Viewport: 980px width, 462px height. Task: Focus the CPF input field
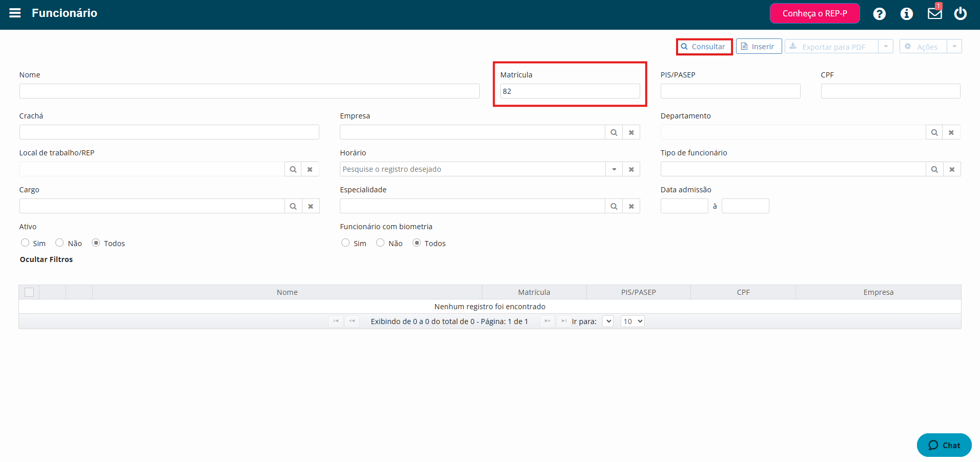click(x=890, y=91)
